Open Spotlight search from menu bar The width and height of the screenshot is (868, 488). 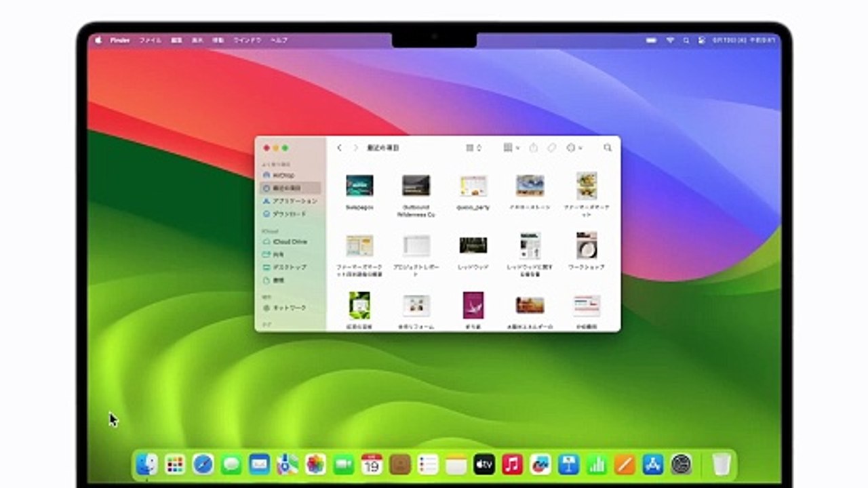tap(686, 40)
